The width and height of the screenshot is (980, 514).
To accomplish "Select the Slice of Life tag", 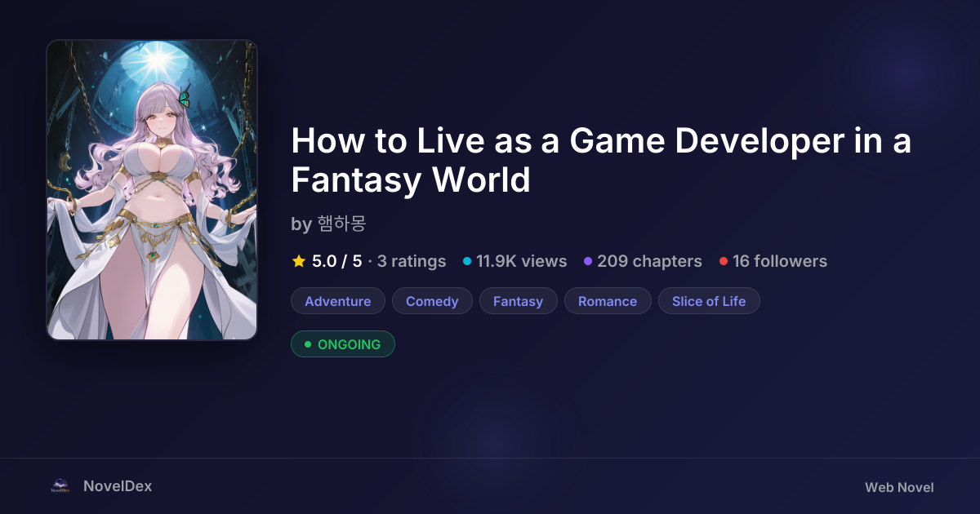I will click(x=709, y=301).
